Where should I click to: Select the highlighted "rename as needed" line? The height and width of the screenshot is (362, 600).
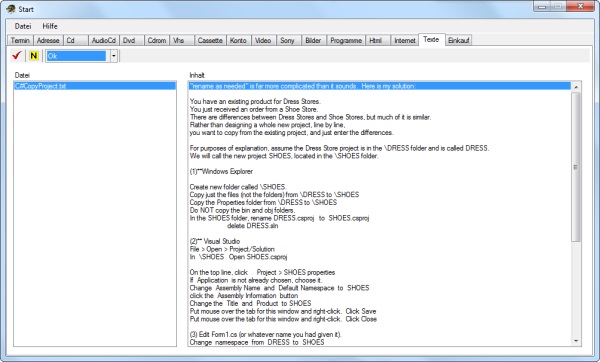coord(380,86)
